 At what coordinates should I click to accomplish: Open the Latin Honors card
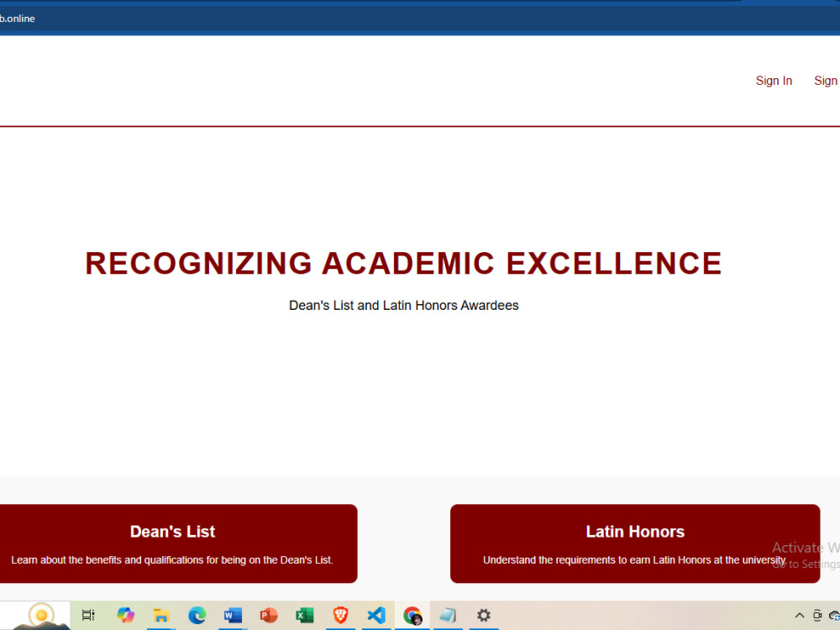(x=635, y=543)
